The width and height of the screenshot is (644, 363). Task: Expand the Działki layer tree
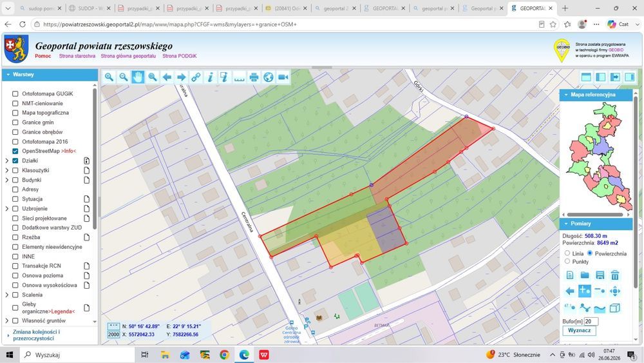(x=7, y=161)
